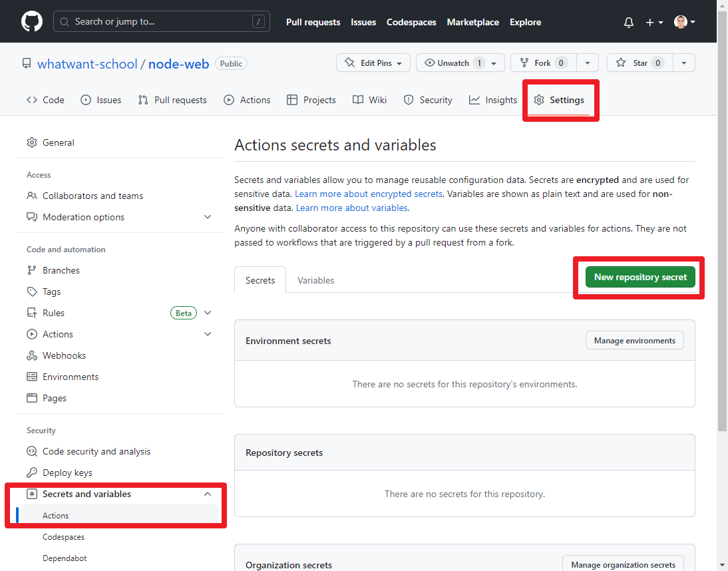Open the Settings tab

click(559, 100)
